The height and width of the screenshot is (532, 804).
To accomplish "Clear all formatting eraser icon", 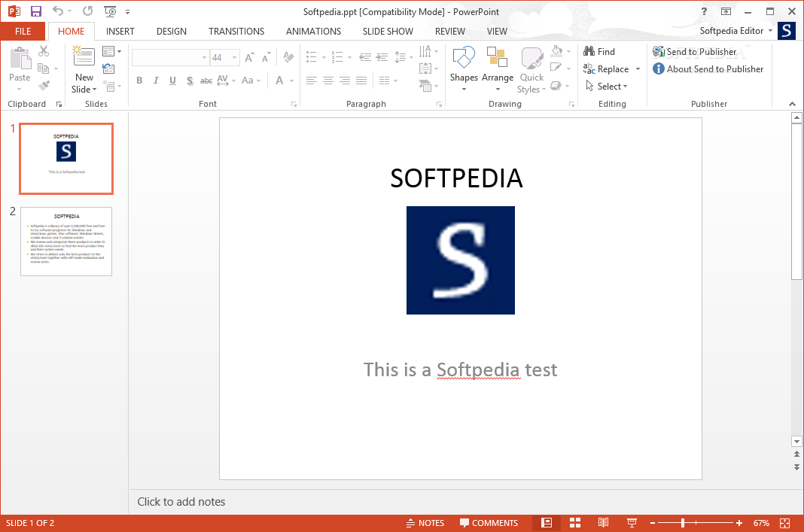I will tap(288, 57).
